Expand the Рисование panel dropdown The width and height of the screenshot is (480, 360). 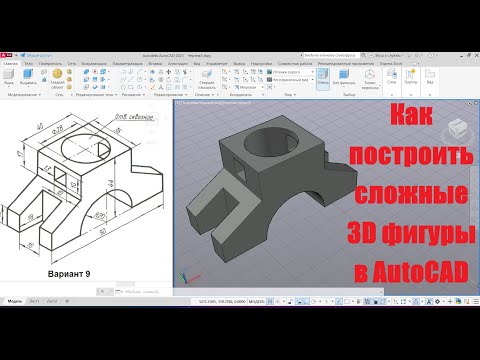coord(133,95)
